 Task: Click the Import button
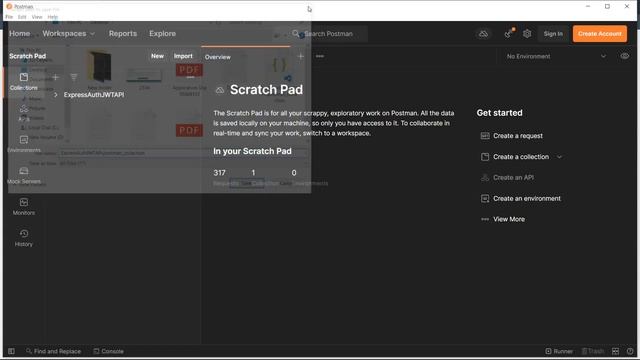183,56
